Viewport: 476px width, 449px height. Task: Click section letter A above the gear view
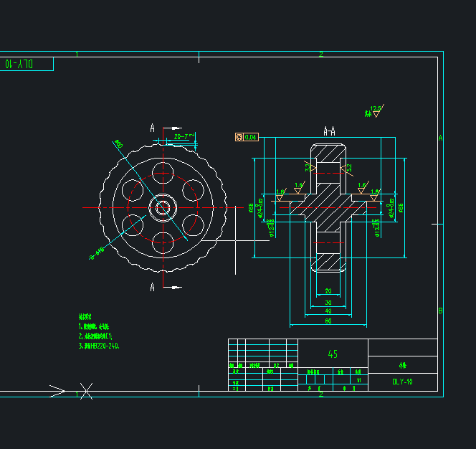(153, 128)
